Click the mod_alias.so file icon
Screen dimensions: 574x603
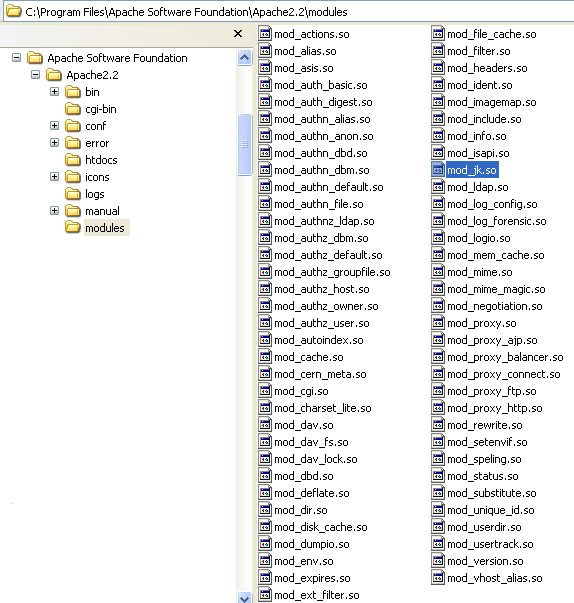click(265, 51)
